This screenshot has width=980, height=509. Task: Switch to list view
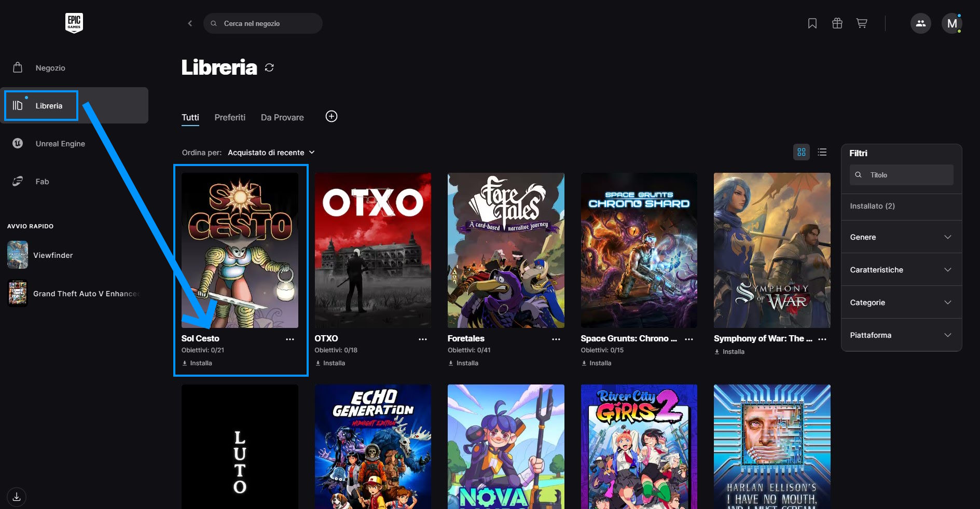point(822,152)
